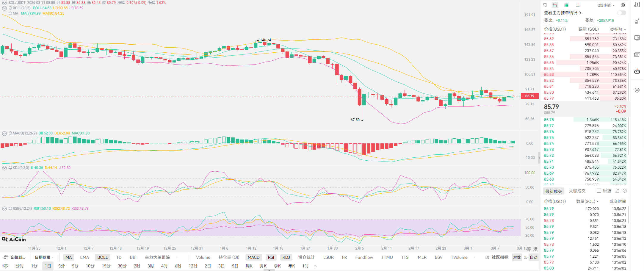Switch to the 大额成交 tab
Screen dimensions: 644x271
(x=577, y=191)
